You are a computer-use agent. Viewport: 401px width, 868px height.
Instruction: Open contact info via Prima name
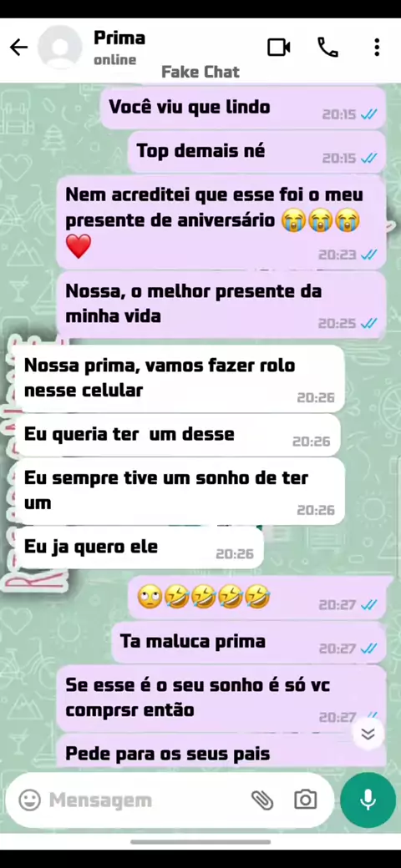pos(119,38)
